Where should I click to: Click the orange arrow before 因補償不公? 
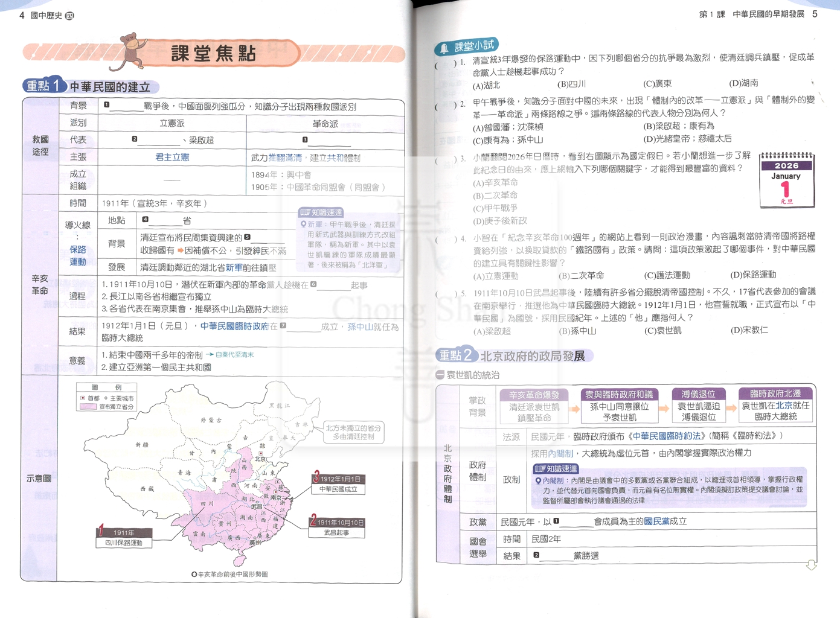(180, 250)
